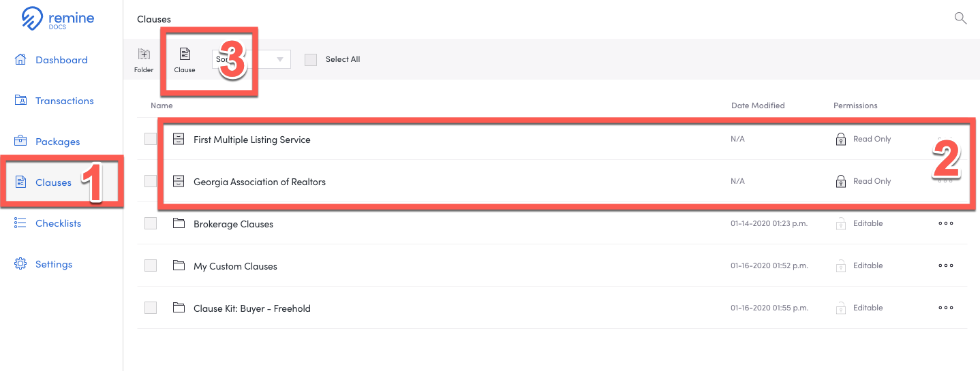Viewport: 980px width, 371px height.
Task: Click the Packages briefcase icon
Action: click(x=20, y=141)
